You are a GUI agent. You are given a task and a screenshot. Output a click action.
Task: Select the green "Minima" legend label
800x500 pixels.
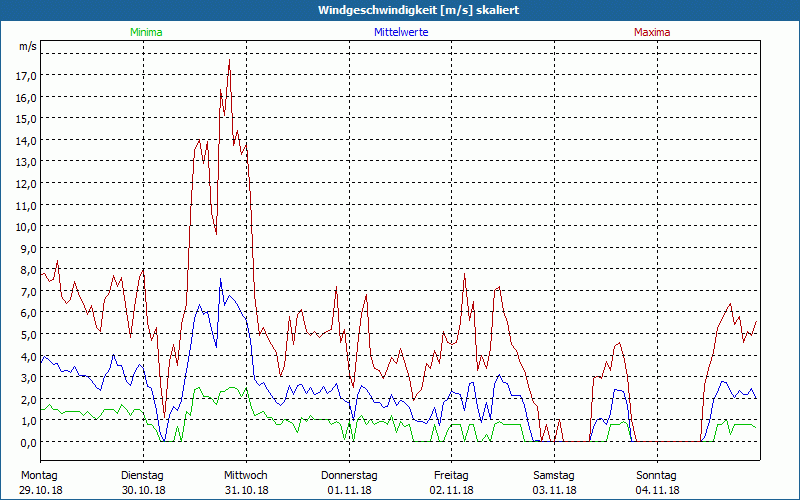click(x=146, y=32)
